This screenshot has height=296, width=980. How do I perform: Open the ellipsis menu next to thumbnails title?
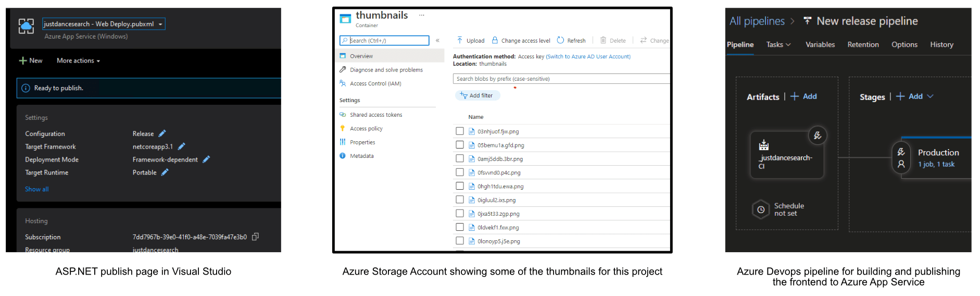tap(422, 15)
